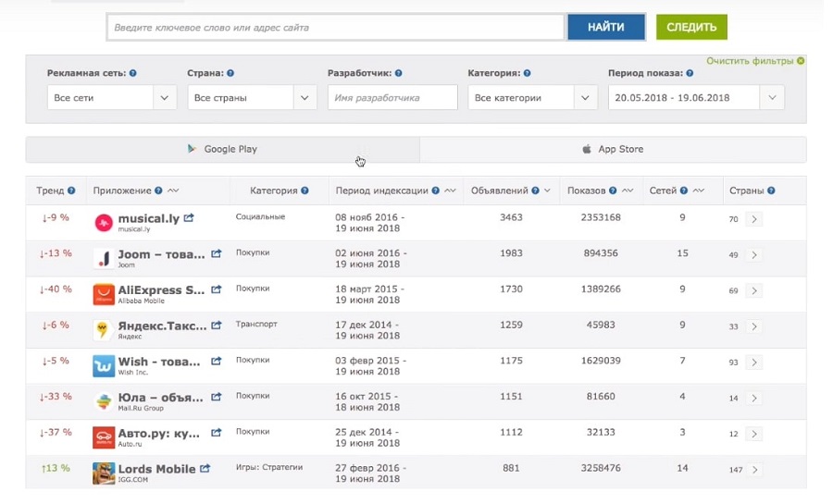The image size is (833, 504).
Task: Click trend value -40 % cell
Action: click(56, 289)
